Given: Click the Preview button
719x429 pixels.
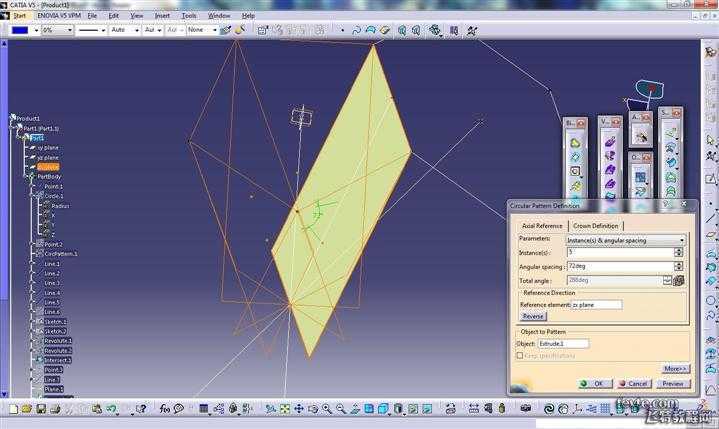Looking at the screenshot, I should tap(673, 384).
